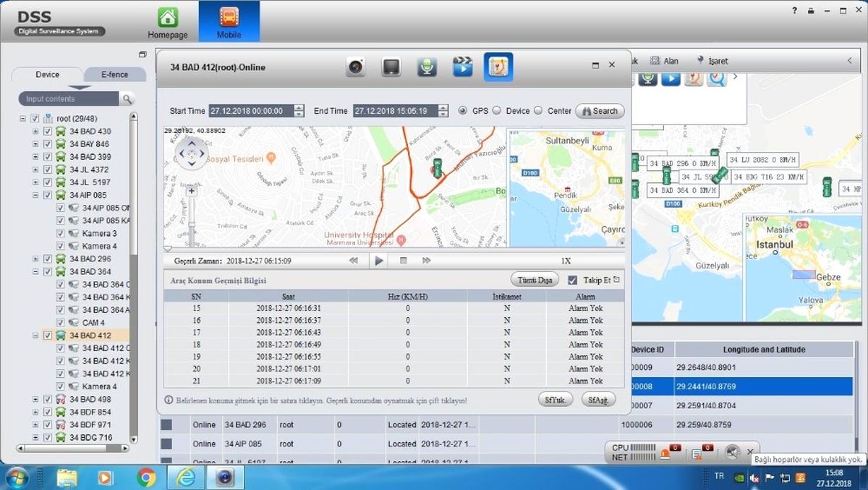Select the Device radio button
The image size is (868, 490).
(496, 111)
